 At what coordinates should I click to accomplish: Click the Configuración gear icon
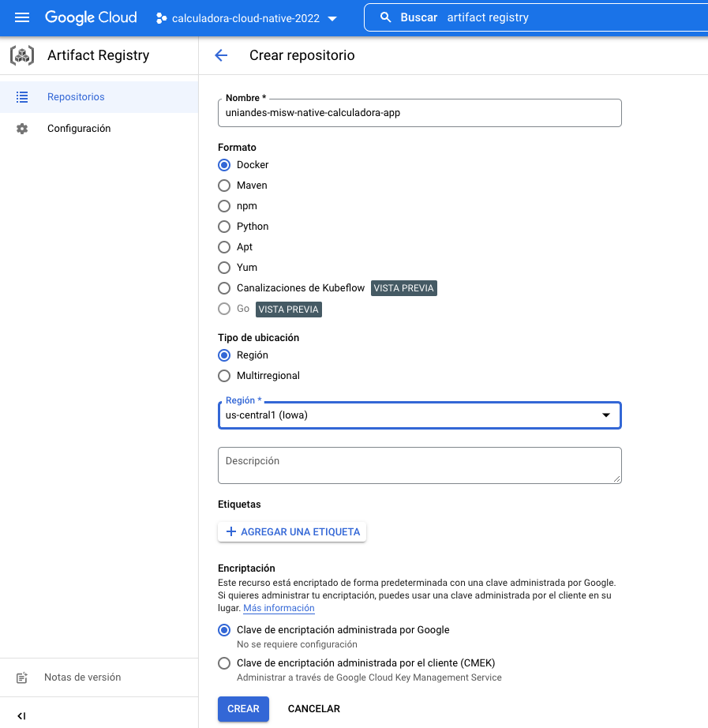point(22,128)
